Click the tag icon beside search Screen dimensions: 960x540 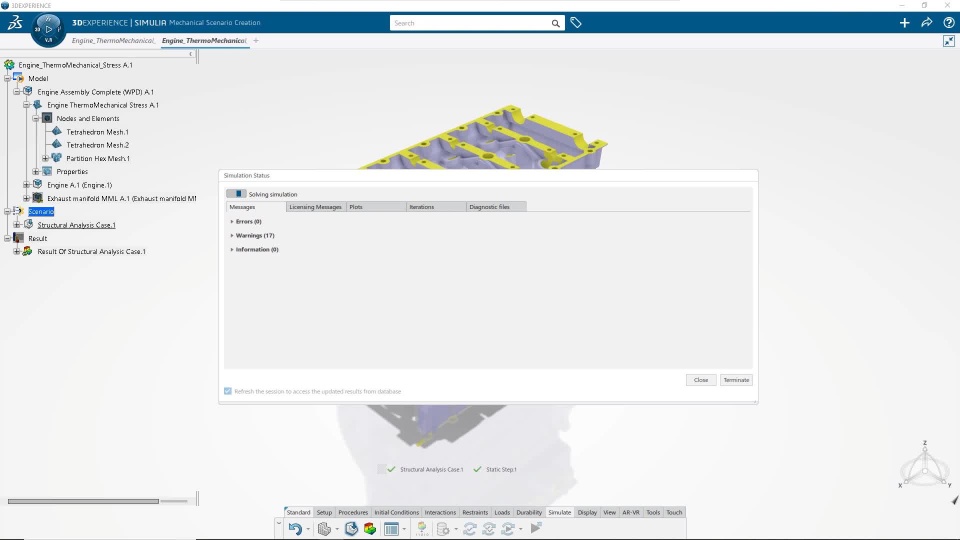576,23
